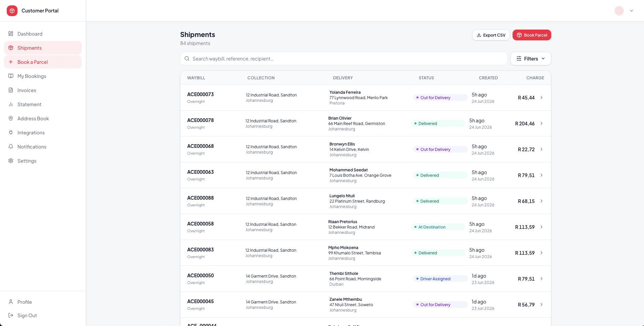Click the Profile person icon
This screenshot has height=326, width=644.
[x=11, y=302]
